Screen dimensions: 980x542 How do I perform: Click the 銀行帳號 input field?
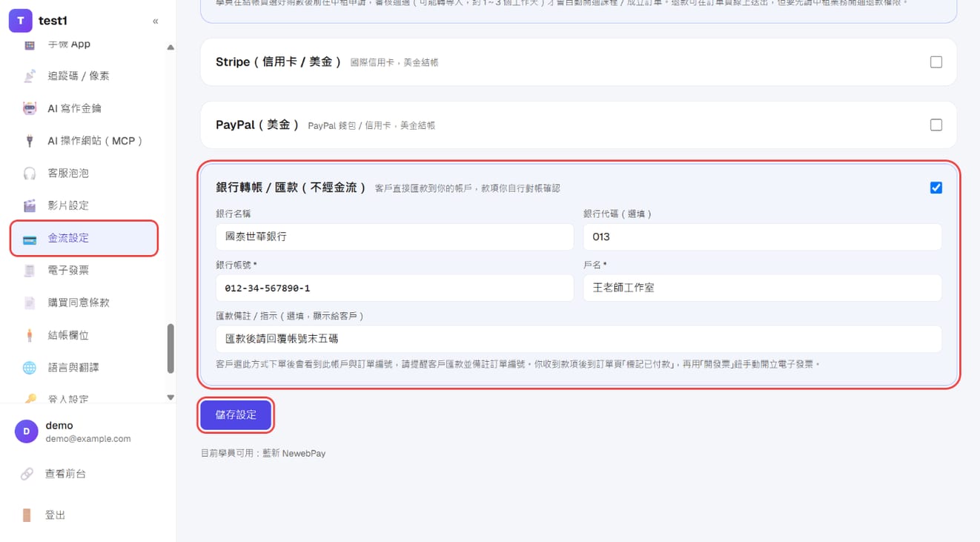click(x=394, y=288)
